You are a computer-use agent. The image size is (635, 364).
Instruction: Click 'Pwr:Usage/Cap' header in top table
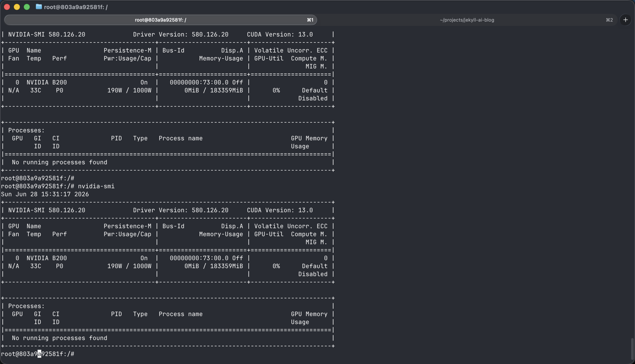(127, 59)
